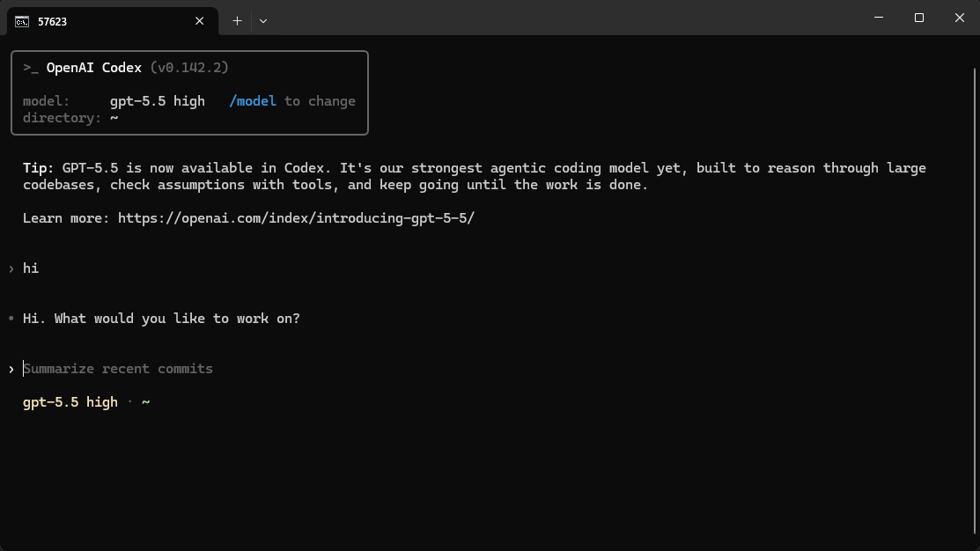Viewport: 980px width, 551px height.
Task: Click the /model command text
Action: click(253, 101)
